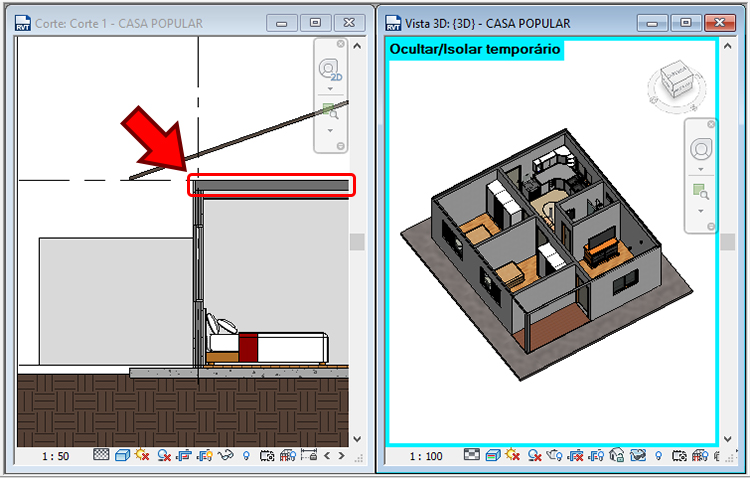Toggle Sun Path in 3D view
This screenshot has width=750, height=478.
click(x=512, y=454)
